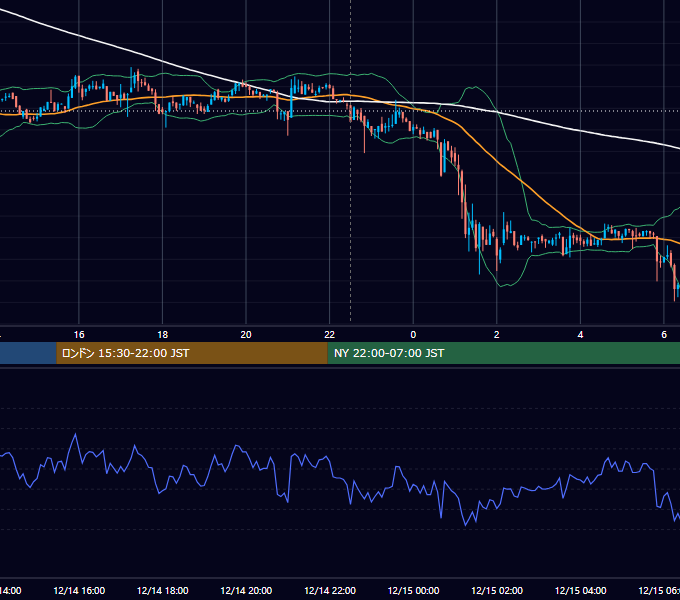Click the 12/15 00:00 time label
The height and width of the screenshot is (600, 680).
(413, 590)
